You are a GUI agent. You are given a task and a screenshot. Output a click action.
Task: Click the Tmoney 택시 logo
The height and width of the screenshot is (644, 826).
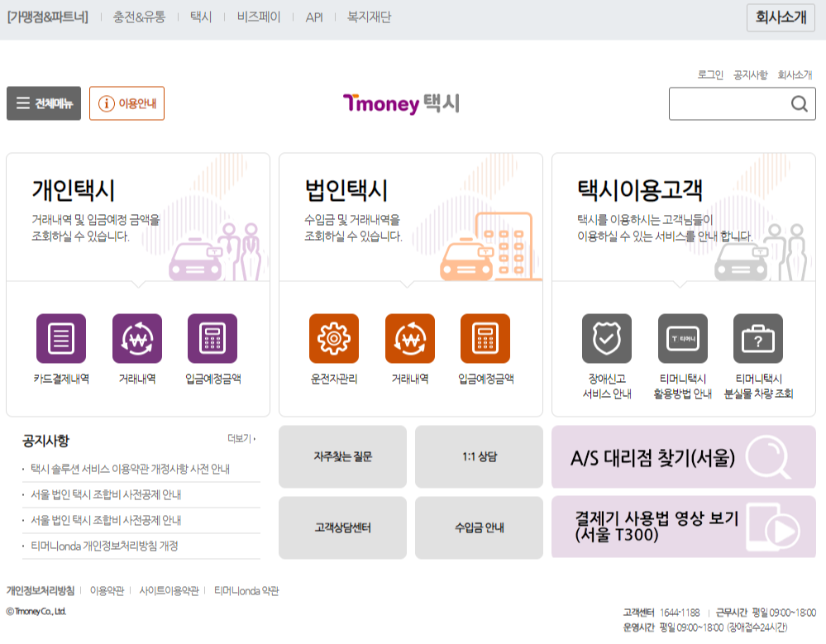(x=401, y=103)
